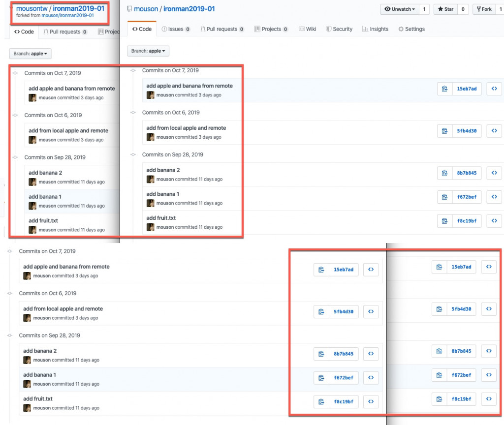The height and width of the screenshot is (425, 504).
Task: Select Code tab in mouson repo panel
Action: (x=142, y=29)
